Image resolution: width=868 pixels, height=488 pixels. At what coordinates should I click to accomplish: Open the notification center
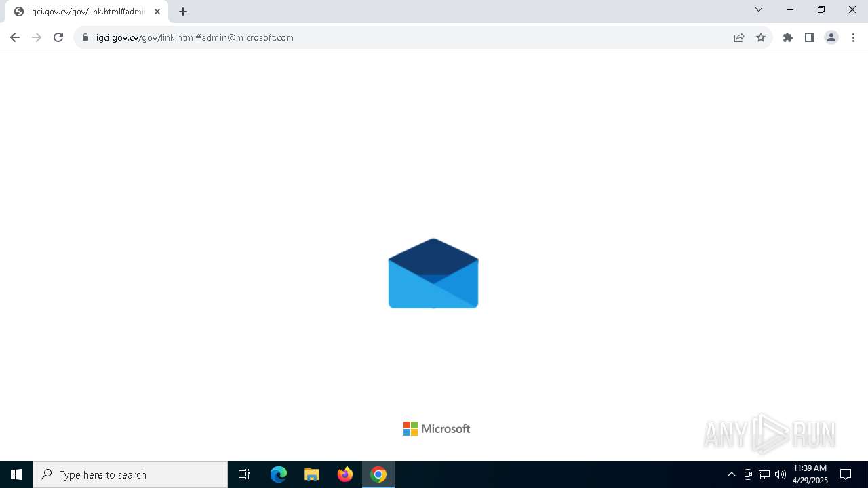[846, 474]
